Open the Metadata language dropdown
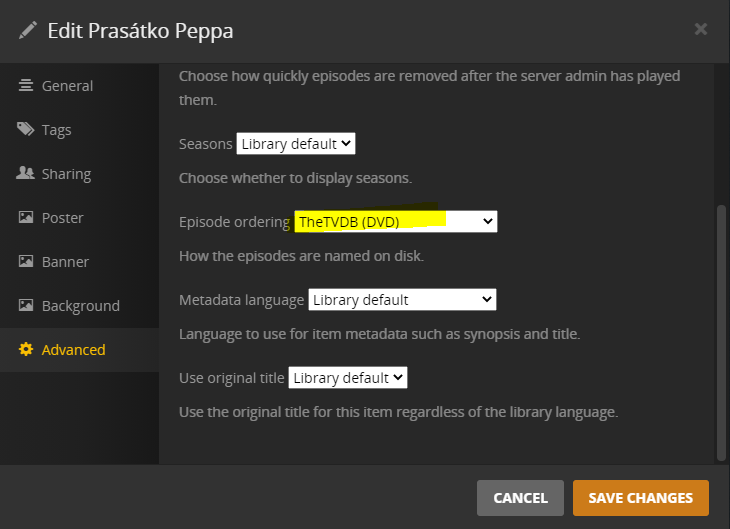The width and height of the screenshot is (730, 529). click(x=402, y=300)
